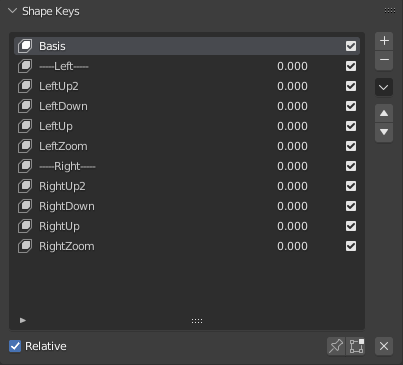Click the LeftZoom shape key icon
Viewport: 403px width, 365px height.
[x=25, y=146]
